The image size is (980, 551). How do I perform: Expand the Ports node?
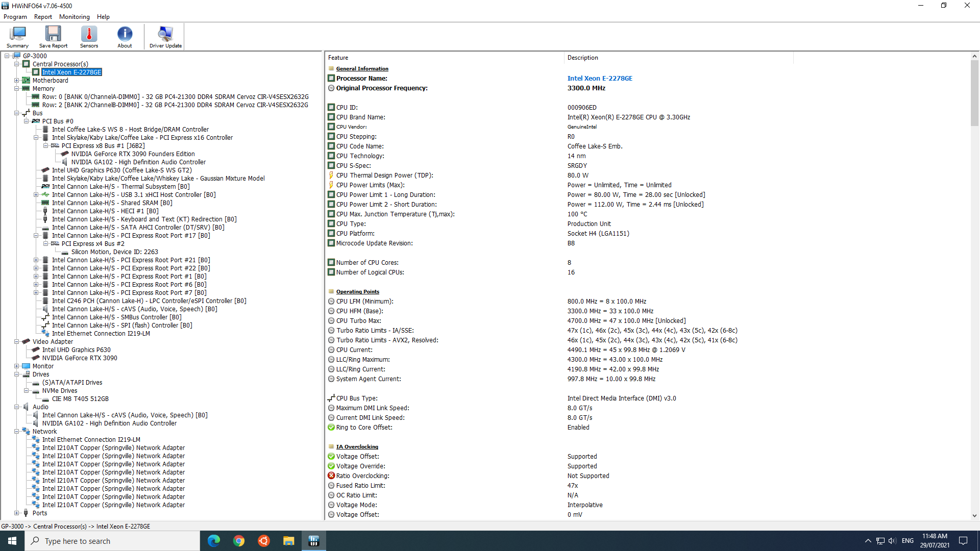click(17, 513)
